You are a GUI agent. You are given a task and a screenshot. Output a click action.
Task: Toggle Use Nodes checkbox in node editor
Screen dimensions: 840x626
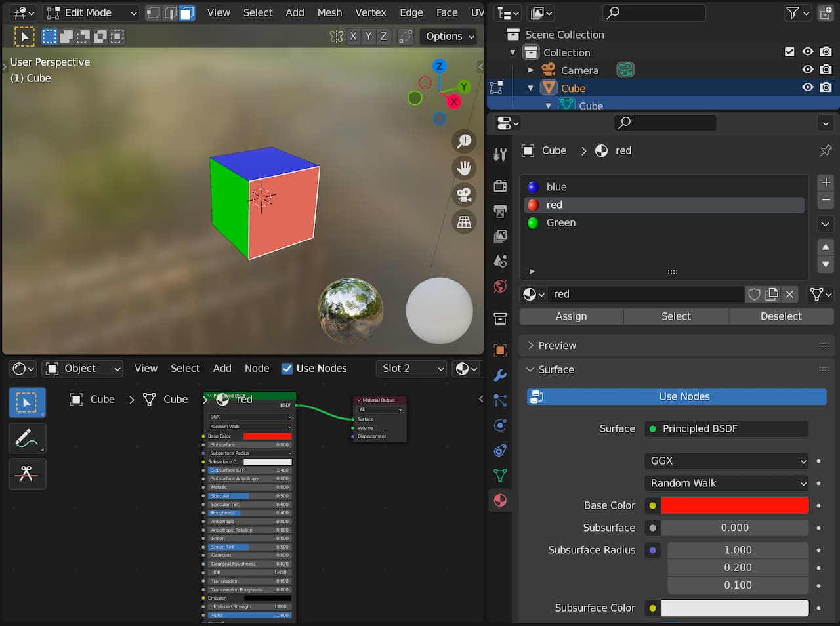(x=287, y=369)
